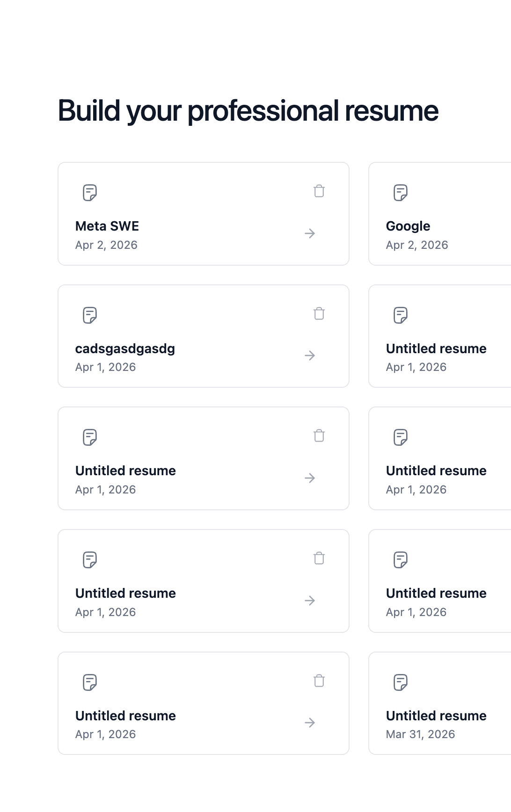Screen dimensions: 511x812
Task: Click the document icon on cadsgasdgasdg card
Action: pyautogui.click(x=90, y=315)
